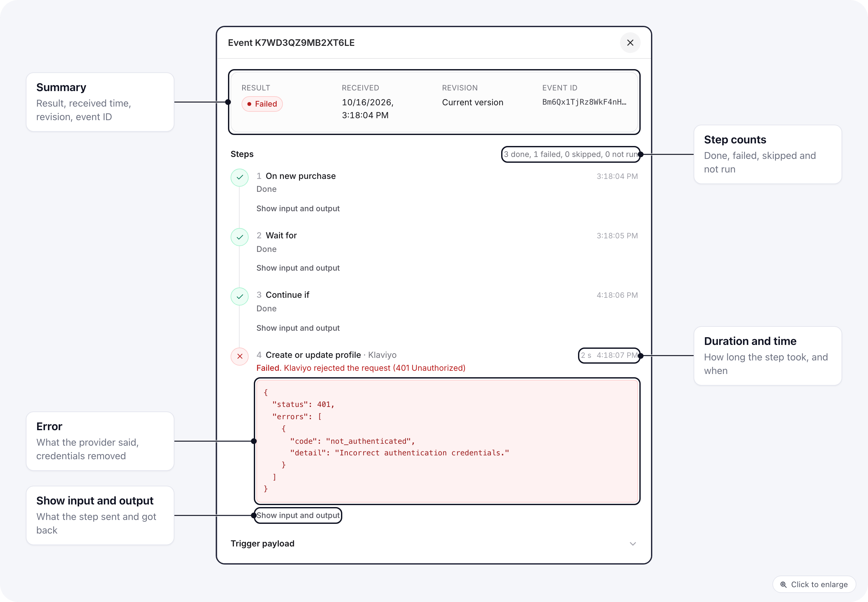This screenshot has height=602, width=868.
Task: Show input and output for Wait for step
Action: click(x=298, y=268)
